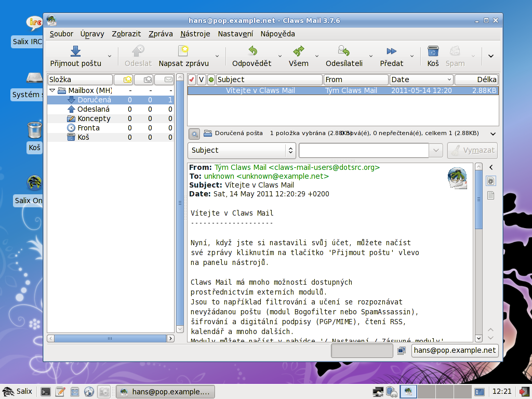Open the Předat dropdown arrow
The image size is (532, 399).
(412, 56)
